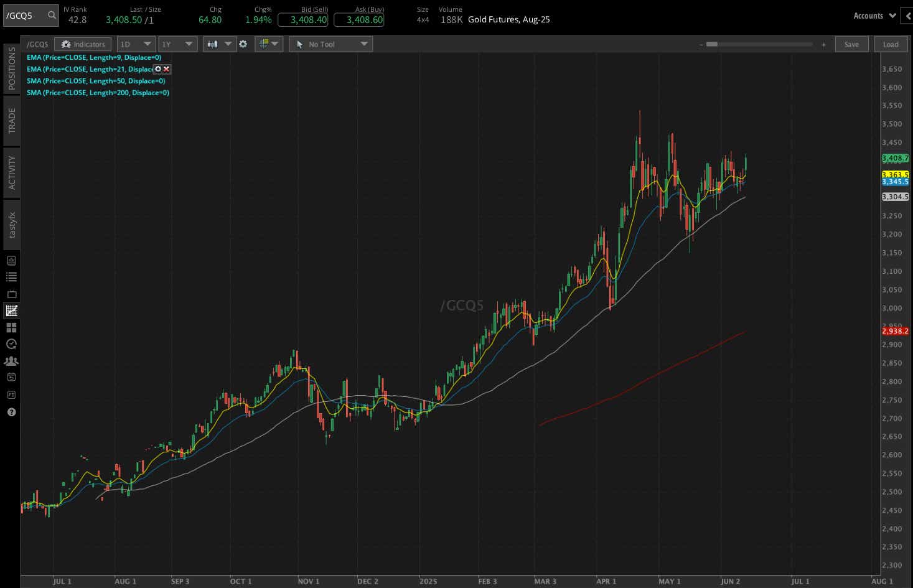
Task: Expand the 1Y range dropdown
Action: (177, 44)
